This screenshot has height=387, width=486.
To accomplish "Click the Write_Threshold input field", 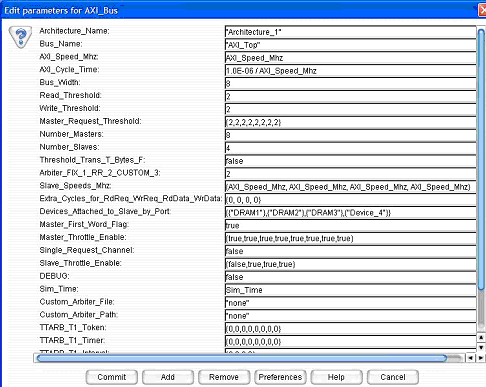I will click(x=350, y=109).
